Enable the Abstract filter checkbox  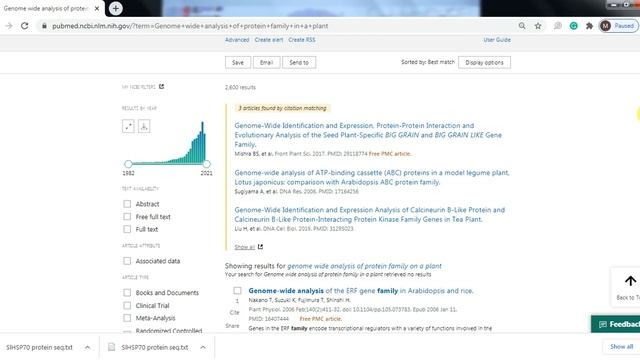coord(127,204)
